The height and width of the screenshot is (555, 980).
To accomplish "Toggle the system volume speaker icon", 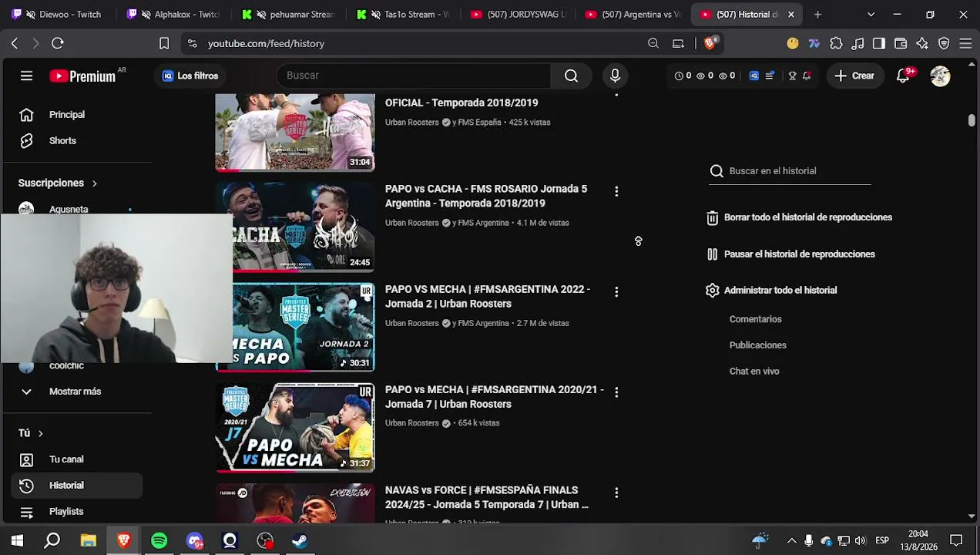I will (x=860, y=540).
